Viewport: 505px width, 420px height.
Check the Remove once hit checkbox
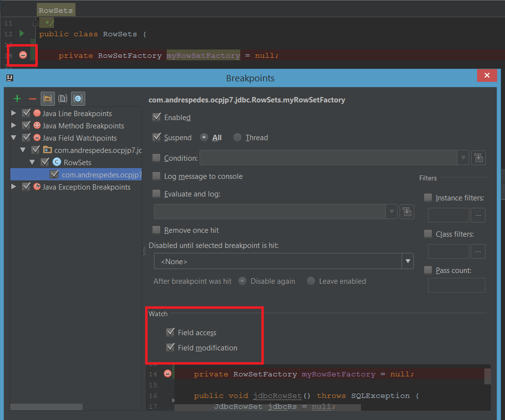(156, 230)
